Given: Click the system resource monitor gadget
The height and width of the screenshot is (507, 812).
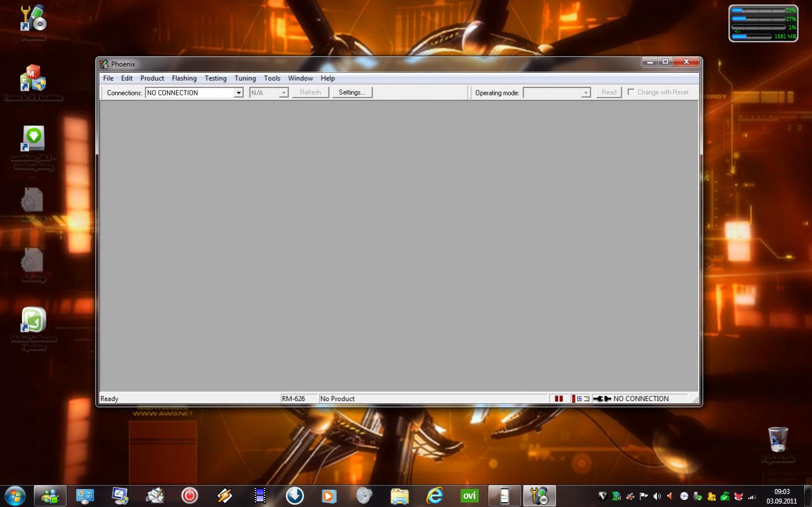Looking at the screenshot, I should click(763, 23).
